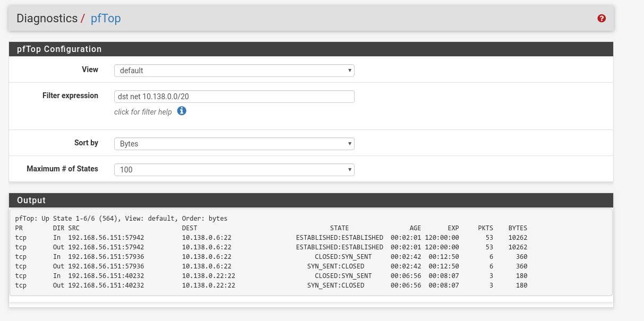Select the STATE column header

pos(339,228)
